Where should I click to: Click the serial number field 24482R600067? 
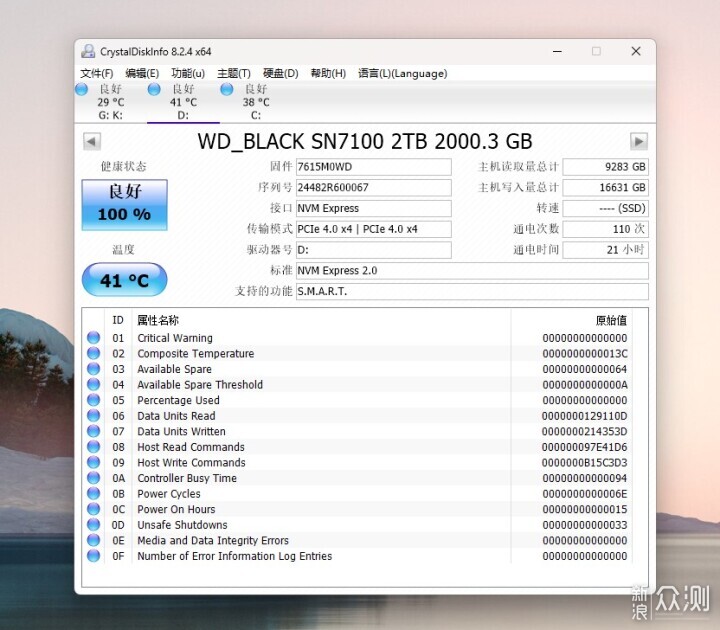point(373,187)
